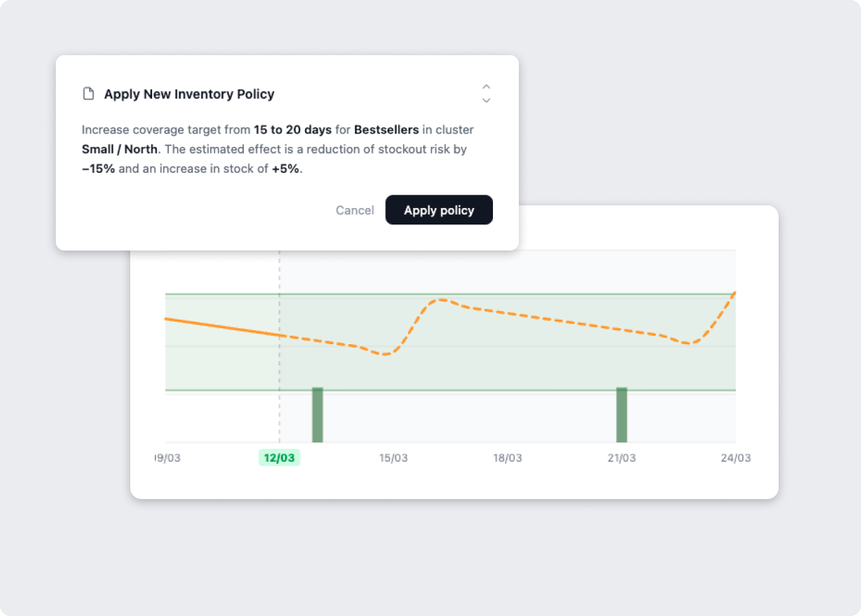Click the 21/03 axis date label
Viewport: 861px width, 616px height.
pos(622,458)
